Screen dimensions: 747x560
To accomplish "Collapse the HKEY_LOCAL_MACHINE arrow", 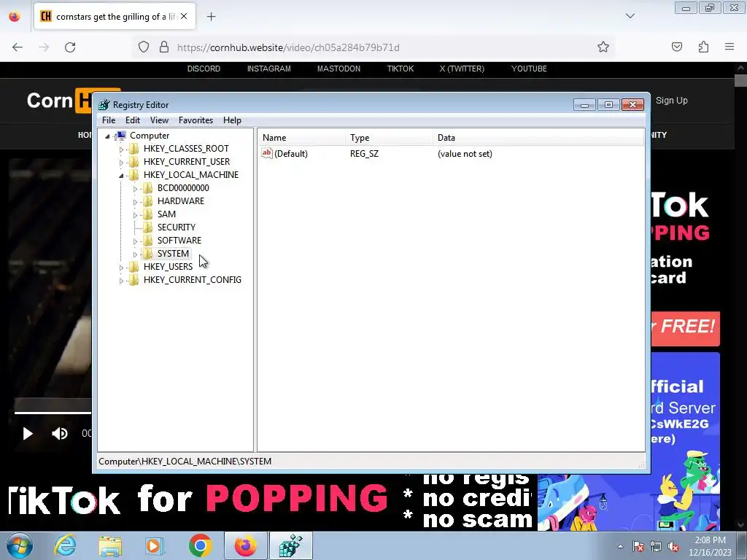I will coord(121,175).
